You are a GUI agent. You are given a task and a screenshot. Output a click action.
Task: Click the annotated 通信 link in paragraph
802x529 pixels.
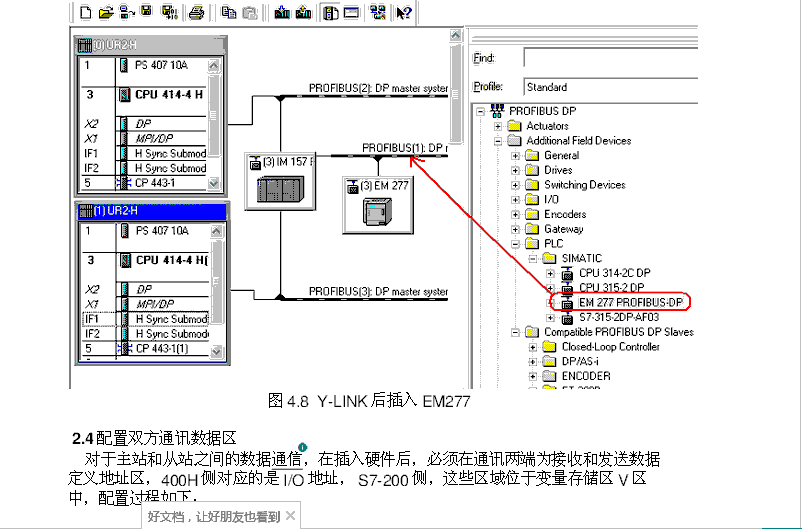point(286,459)
